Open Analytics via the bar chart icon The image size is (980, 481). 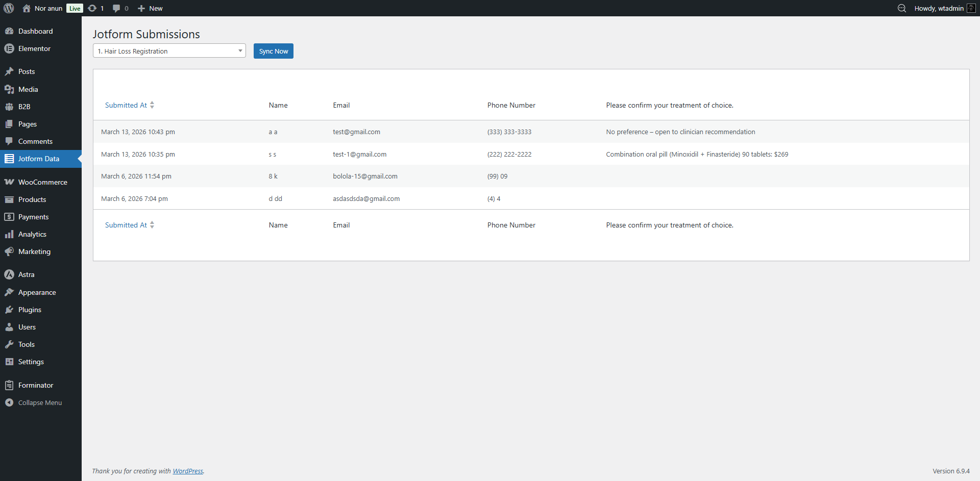tap(9, 234)
